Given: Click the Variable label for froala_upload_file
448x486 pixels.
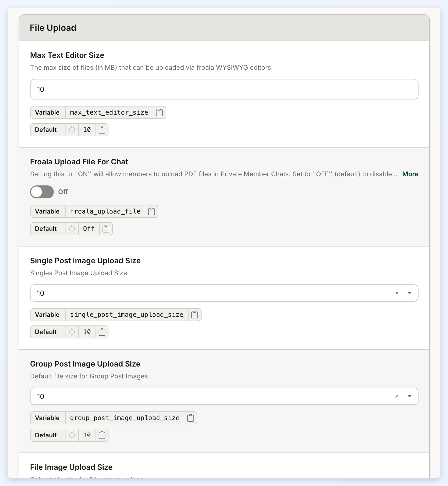Looking at the screenshot, I should tap(47, 211).
